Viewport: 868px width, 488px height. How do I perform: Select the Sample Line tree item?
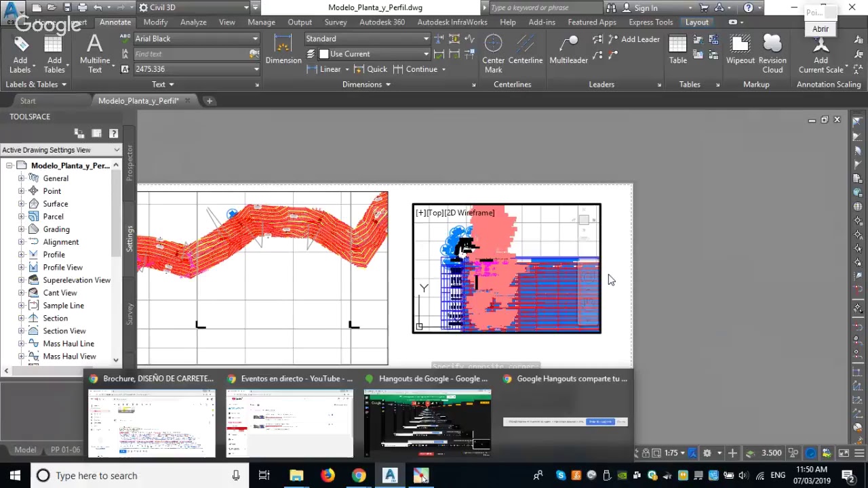tap(63, 306)
